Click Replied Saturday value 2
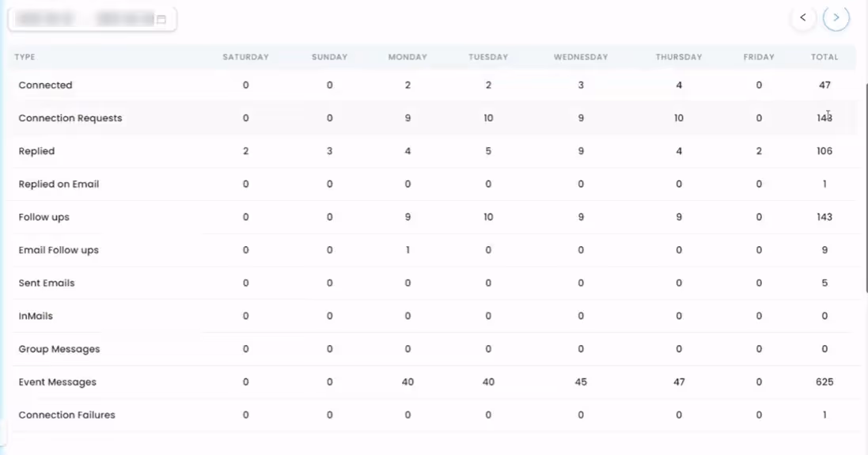This screenshot has height=455, width=868. pos(246,151)
